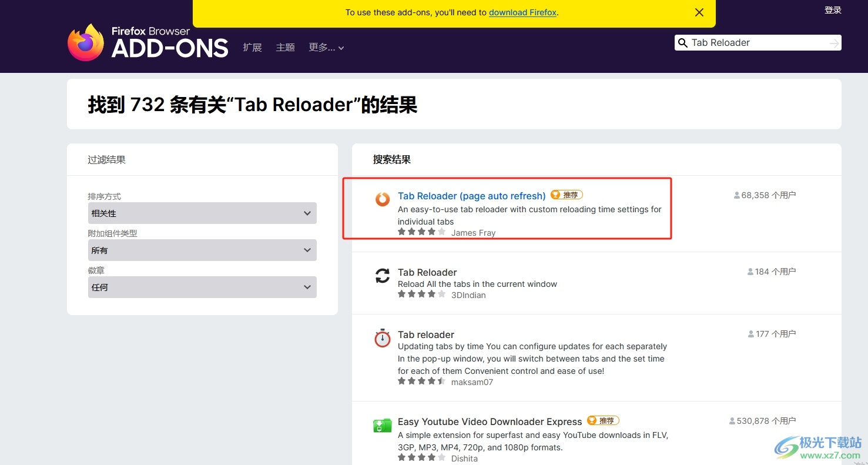Click author name 3DIndian
Screen dimensions: 868x465
click(468, 295)
